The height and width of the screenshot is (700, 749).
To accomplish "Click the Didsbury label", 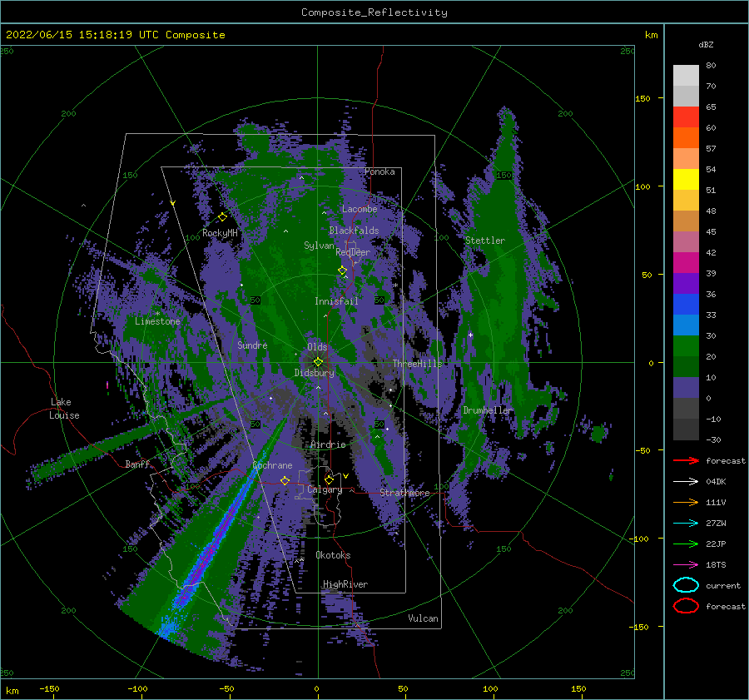I will (315, 373).
